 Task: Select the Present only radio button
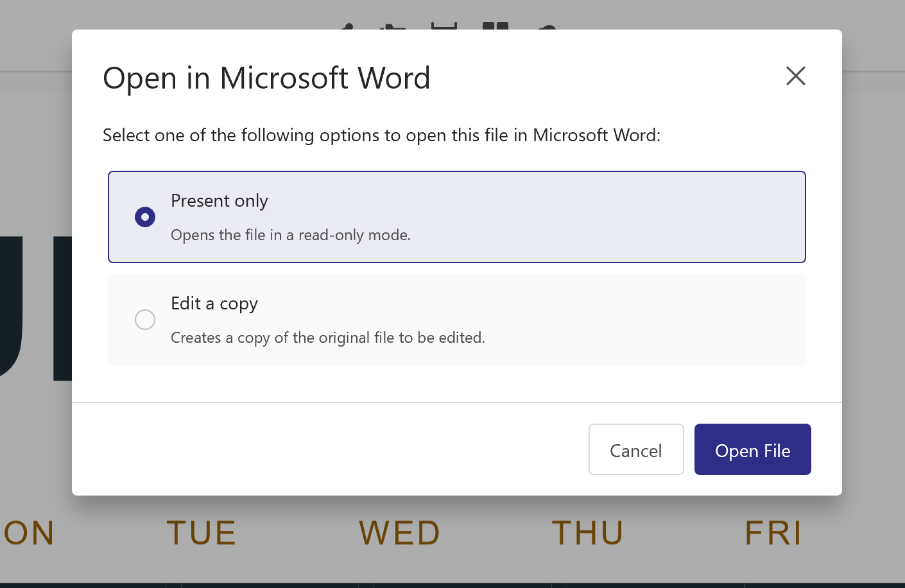pyautogui.click(x=145, y=217)
